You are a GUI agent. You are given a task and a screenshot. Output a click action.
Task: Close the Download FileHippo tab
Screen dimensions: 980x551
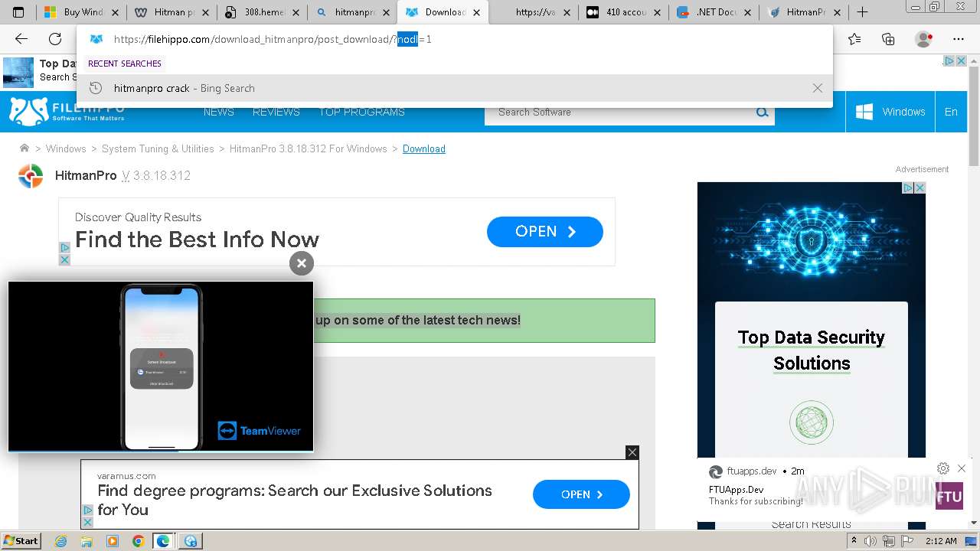[476, 12]
